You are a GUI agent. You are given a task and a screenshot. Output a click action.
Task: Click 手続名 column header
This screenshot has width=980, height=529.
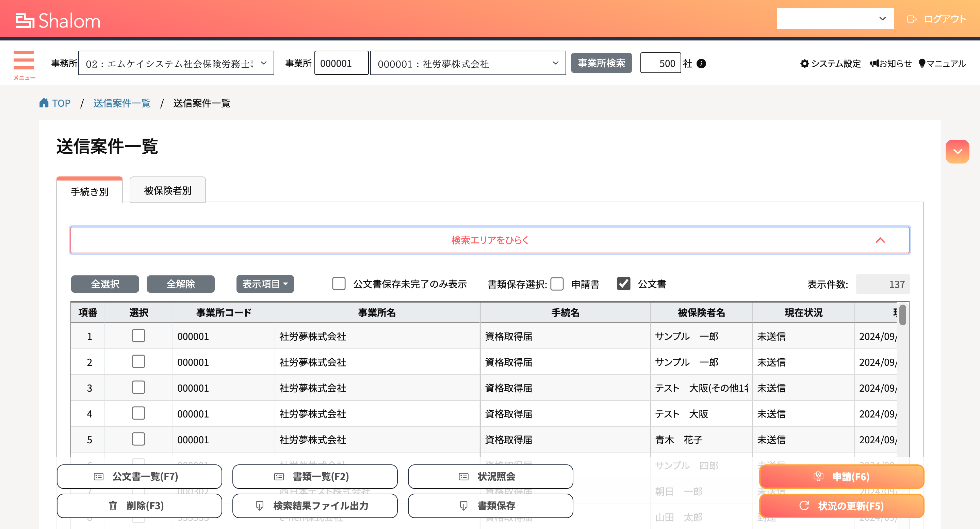565,312
